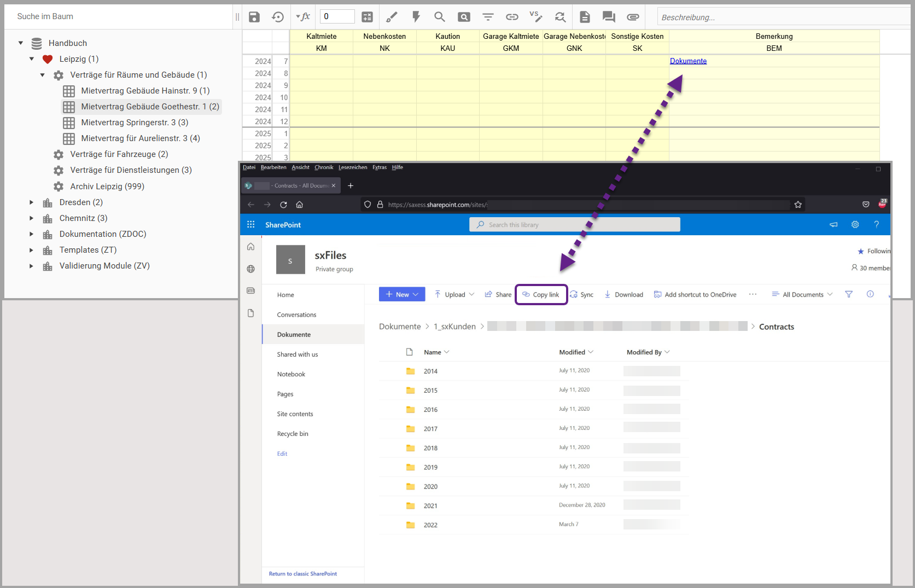Click the document page icon
The width and height of the screenshot is (915, 588).
585,17
